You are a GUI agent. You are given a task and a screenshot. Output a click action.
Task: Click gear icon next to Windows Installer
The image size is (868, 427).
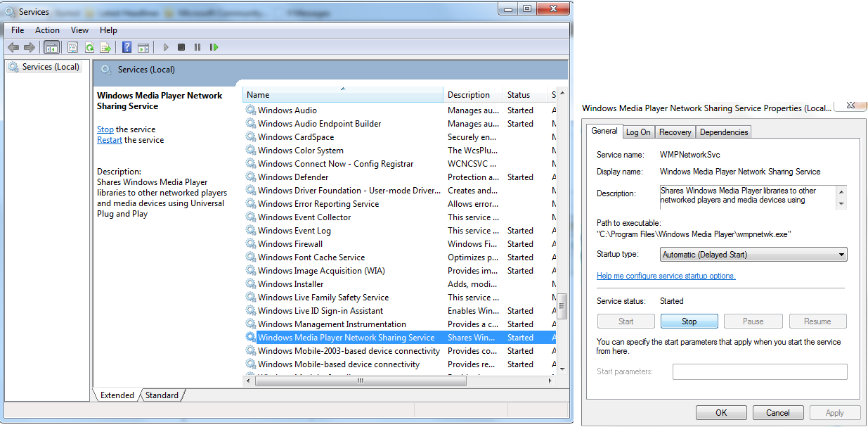tap(250, 283)
